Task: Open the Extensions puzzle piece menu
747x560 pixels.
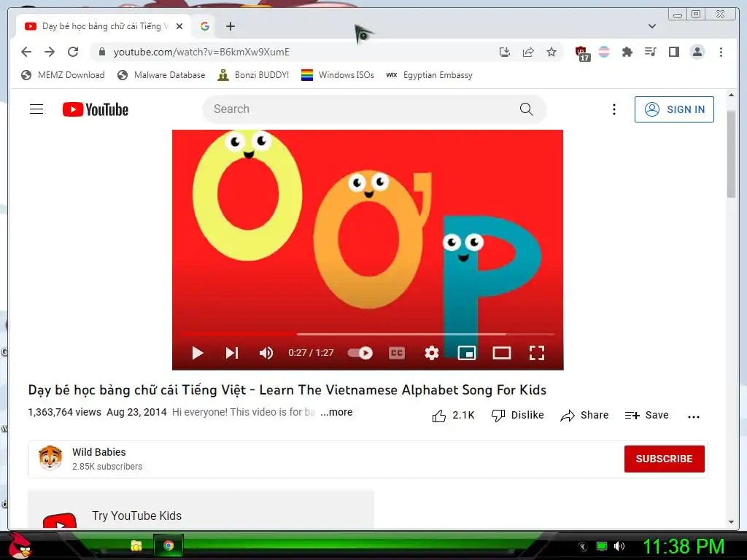Action: tap(627, 52)
